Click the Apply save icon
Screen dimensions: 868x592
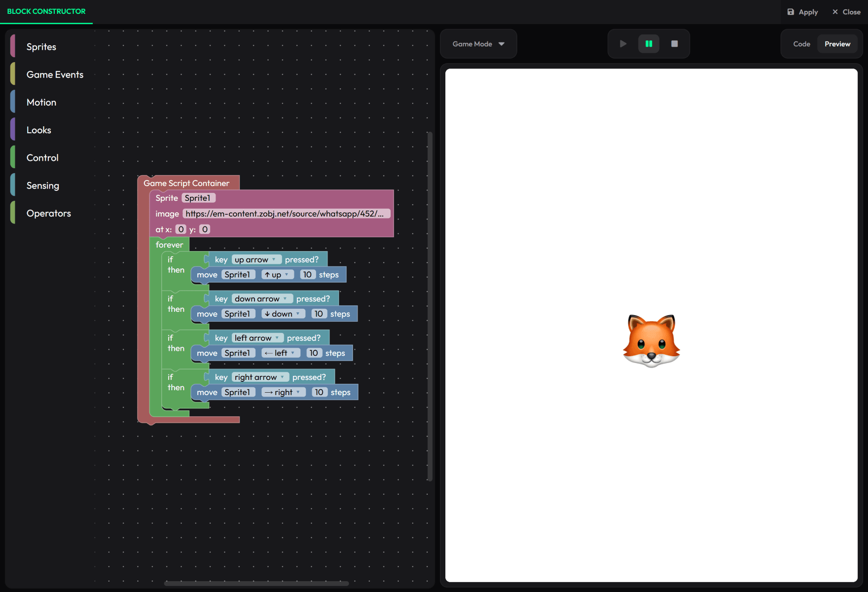[x=791, y=12]
